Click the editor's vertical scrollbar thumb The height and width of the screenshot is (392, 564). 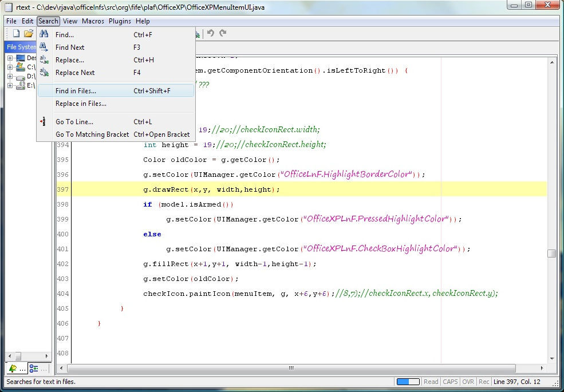pyautogui.click(x=551, y=252)
